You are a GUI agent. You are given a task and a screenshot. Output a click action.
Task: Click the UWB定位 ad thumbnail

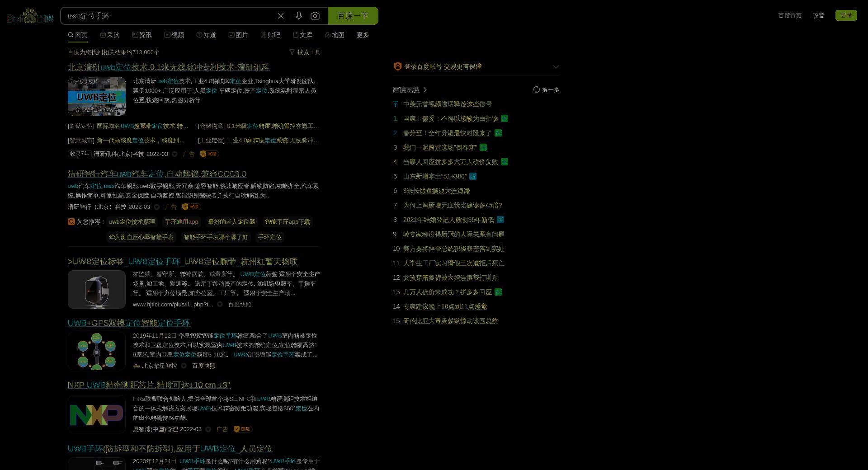[97, 96]
